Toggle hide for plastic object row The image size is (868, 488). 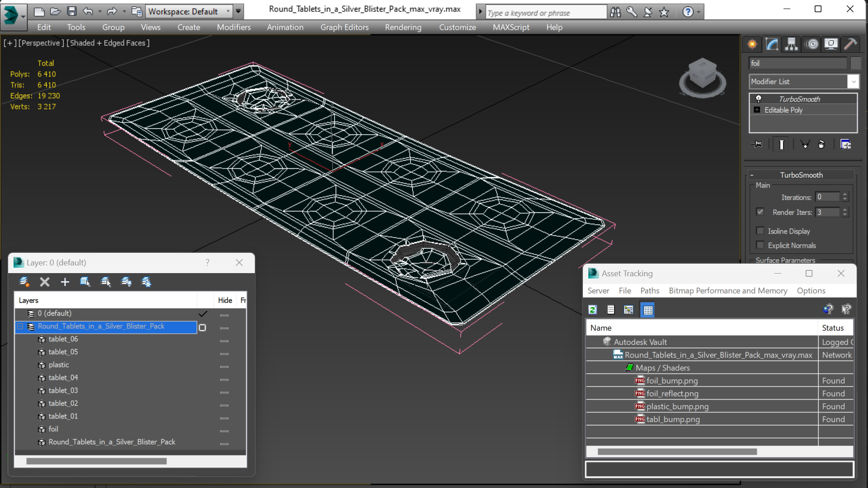coord(224,367)
